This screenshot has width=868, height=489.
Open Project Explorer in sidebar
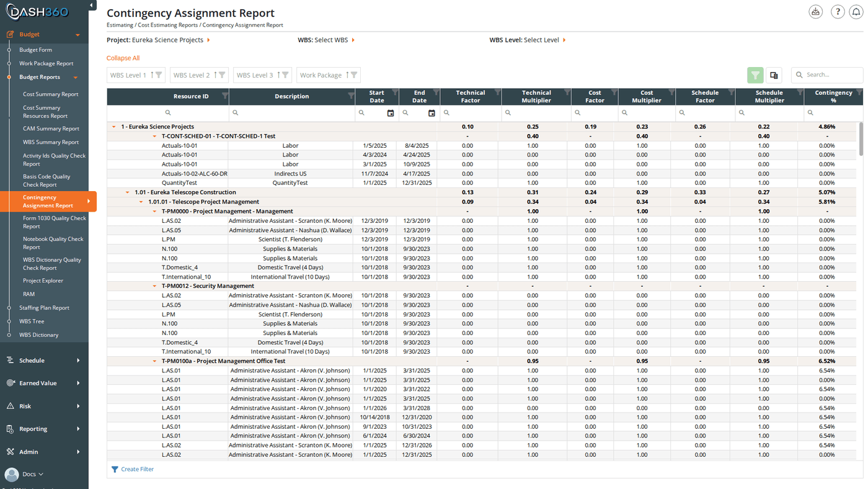[x=43, y=280]
